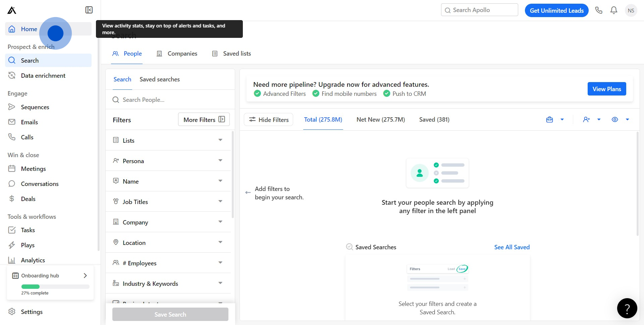The height and width of the screenshot is (325, 644).
Task: Click the phone dialer icon in header
Action: point(599,10)
